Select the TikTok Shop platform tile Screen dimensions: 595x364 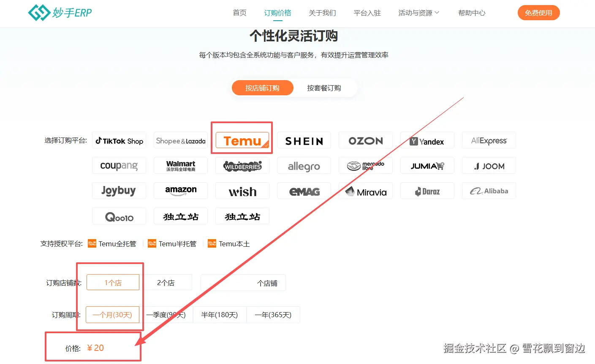119,141
